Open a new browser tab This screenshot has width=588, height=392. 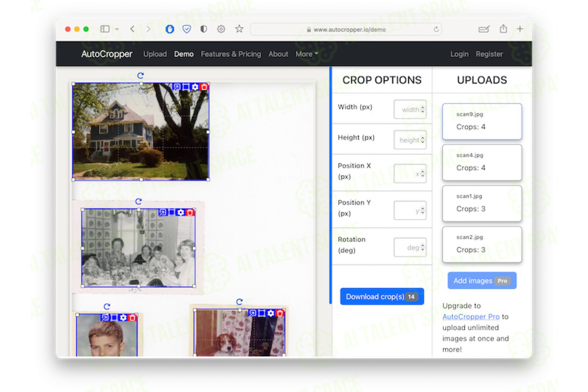point(520,29)
